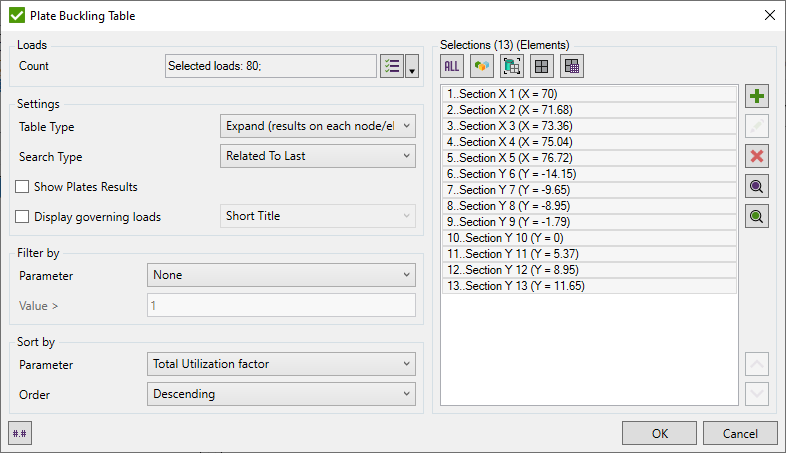Viewport: 786px width, 453px height.
Task: Click the green plus add selection icon
Action: click(x=757, y=97)
